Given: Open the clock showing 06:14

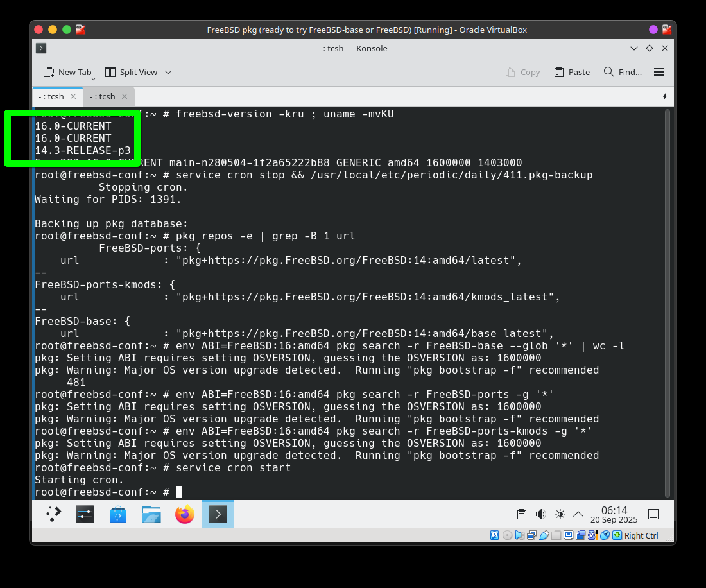Looking at the screenshot, I should coord(614,514).
